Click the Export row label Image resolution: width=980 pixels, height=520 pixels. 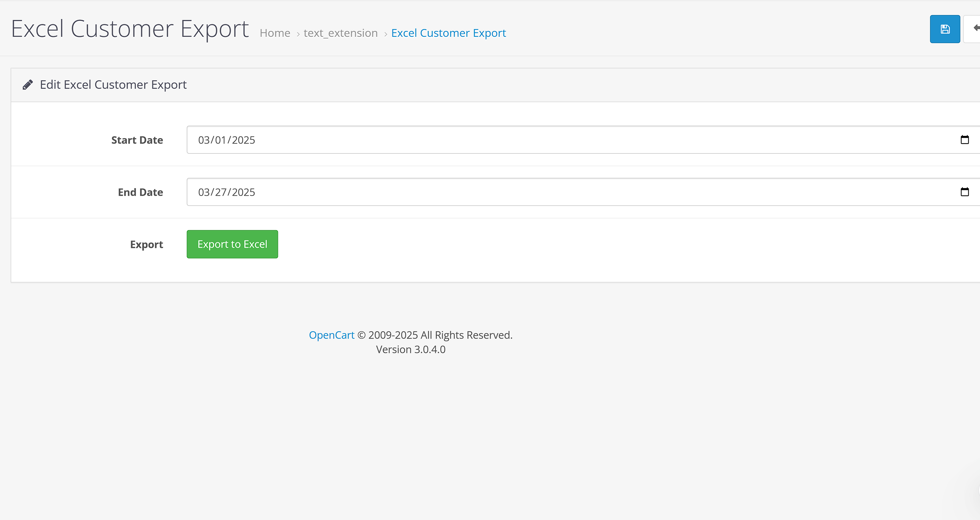click(146, 244)
